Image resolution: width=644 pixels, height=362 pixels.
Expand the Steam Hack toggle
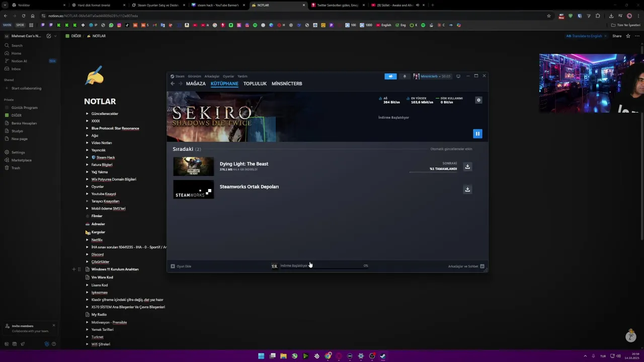87,157
